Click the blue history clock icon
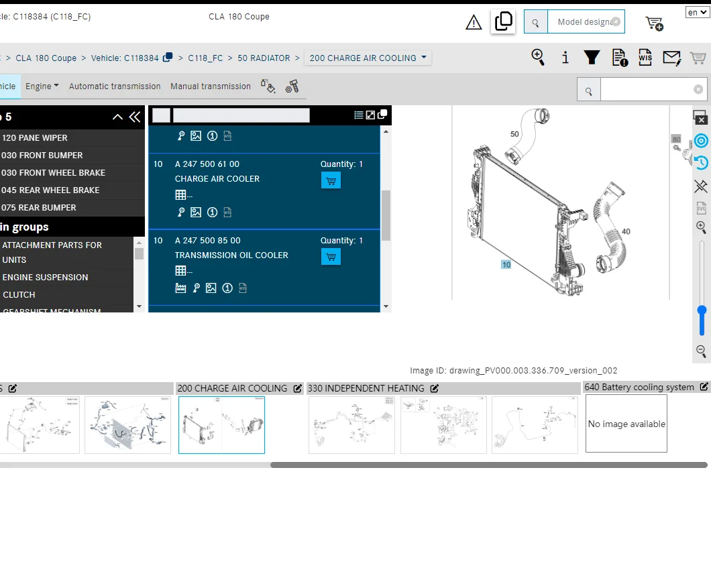711x588 pixels. click(x=701, y=162)
